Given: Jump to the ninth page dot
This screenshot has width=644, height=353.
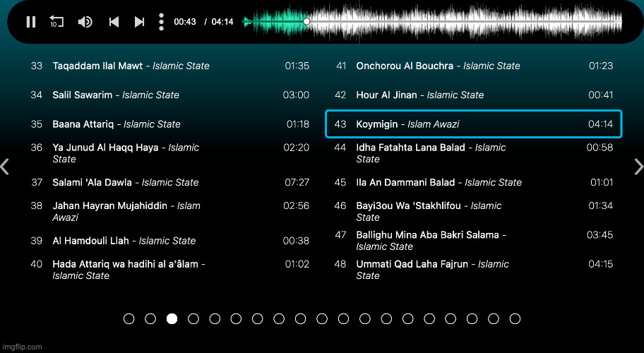Looking at the screenshot, I should (301, 319).
